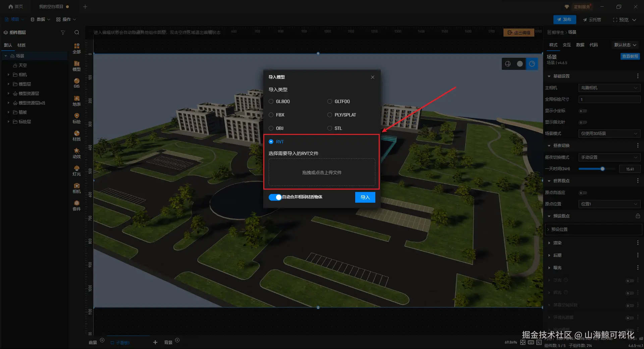Click the 首页 home icon tab
644x349 pixels.
tap(16, 7)
